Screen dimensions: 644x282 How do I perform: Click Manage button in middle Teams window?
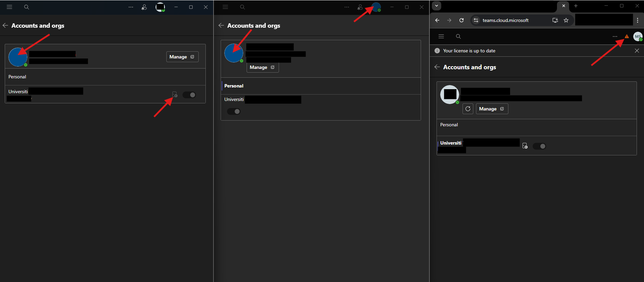click(262, 67)
